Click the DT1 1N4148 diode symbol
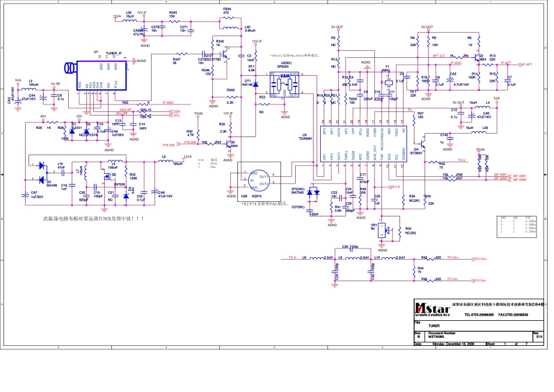The height and width of the screenshot is (392, 554). coord(255,85)
